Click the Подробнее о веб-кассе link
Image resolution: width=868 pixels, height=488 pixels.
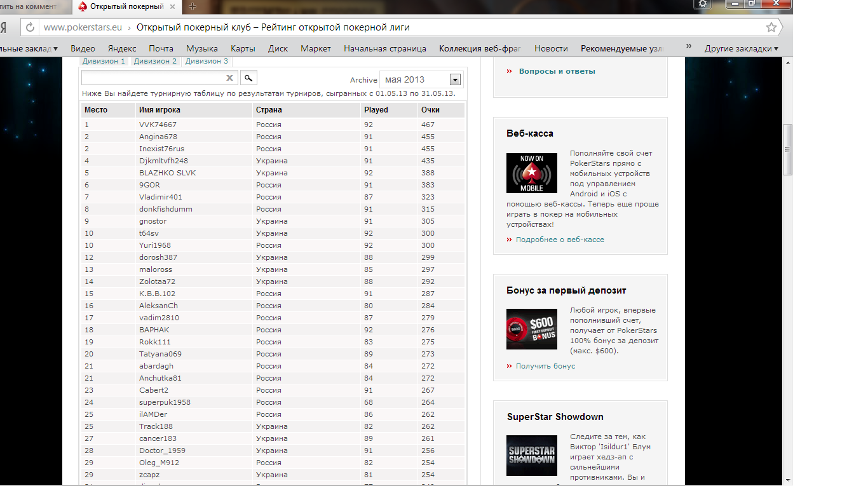(560, 240)
